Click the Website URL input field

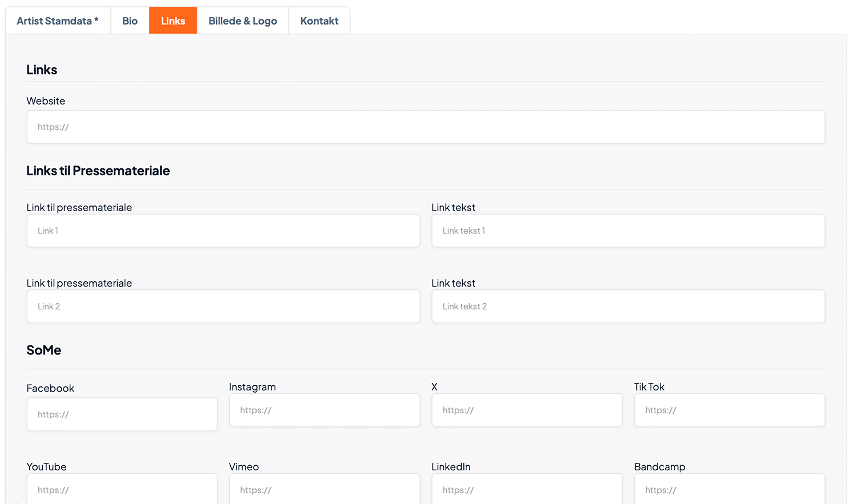pyautogui.click(x=426, y=127)
